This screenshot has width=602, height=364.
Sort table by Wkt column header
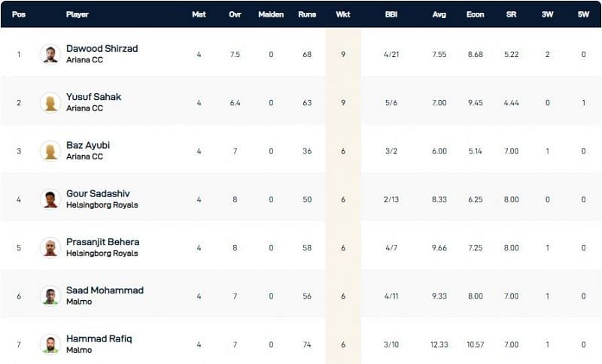[x=343, y=14]
